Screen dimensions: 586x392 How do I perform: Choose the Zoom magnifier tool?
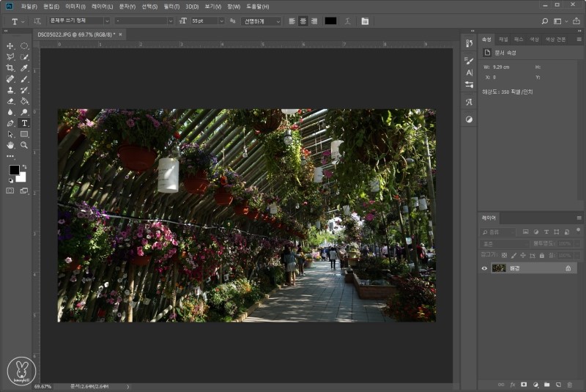[x=24, y=145]
